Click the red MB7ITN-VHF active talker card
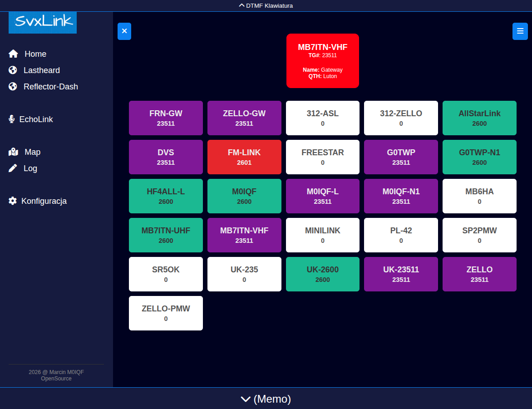Screen dimensions: 532x409 tap(323, 61)
